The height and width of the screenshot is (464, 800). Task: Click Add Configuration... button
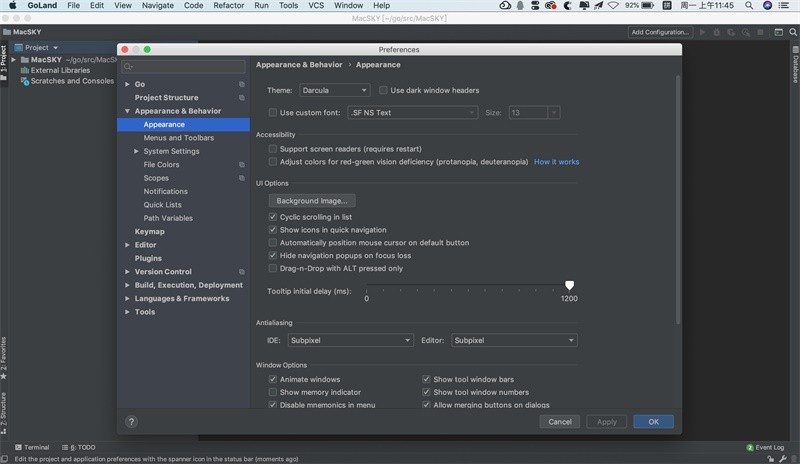pyautogui.click(x=660, y=32)
